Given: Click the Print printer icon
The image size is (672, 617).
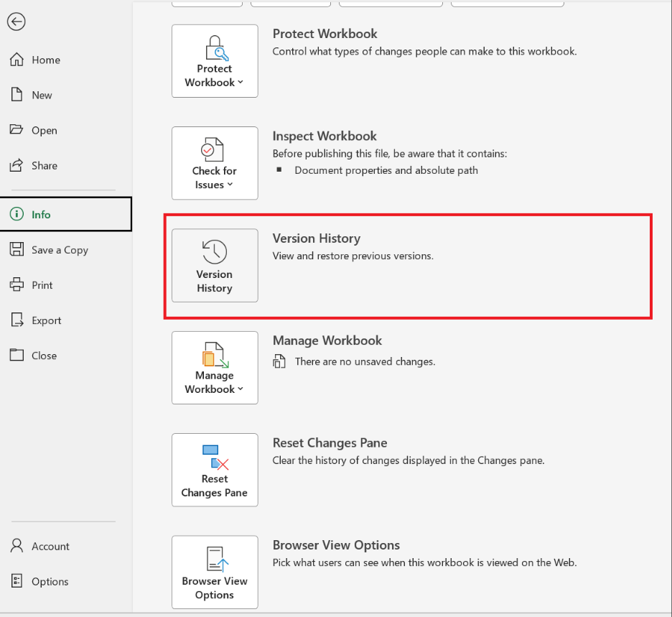Looking at the screenshot, I should point(17,284).
